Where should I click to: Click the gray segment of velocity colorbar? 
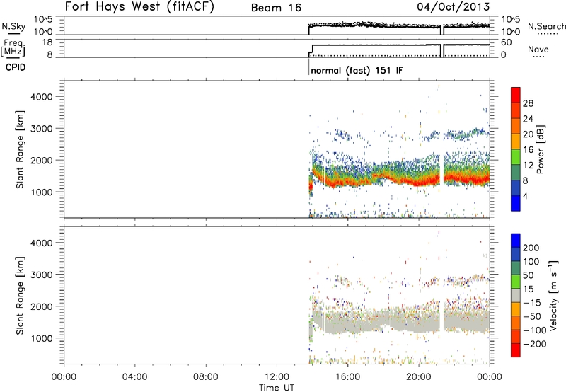tap(516, 295)
